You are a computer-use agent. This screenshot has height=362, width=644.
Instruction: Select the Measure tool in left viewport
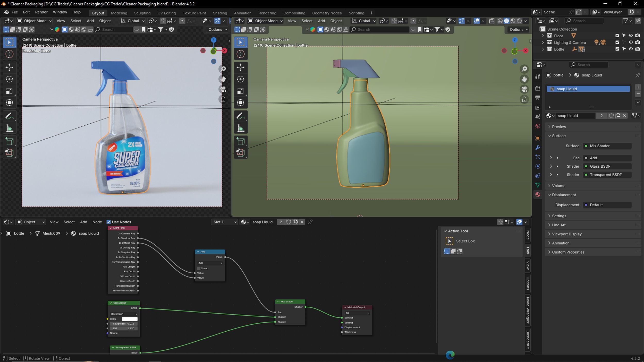10,128
